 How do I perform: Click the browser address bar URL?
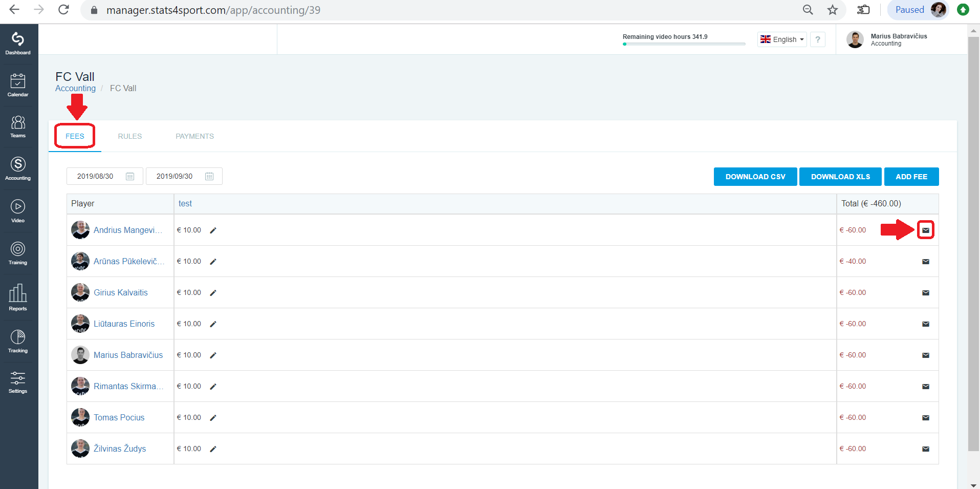pos(213,10)
